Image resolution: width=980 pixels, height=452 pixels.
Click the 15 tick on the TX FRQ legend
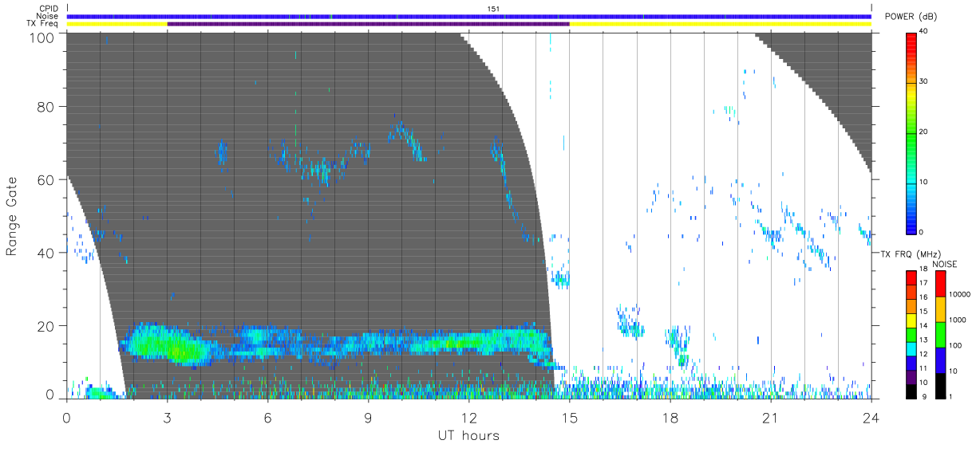tap(924, 312)
